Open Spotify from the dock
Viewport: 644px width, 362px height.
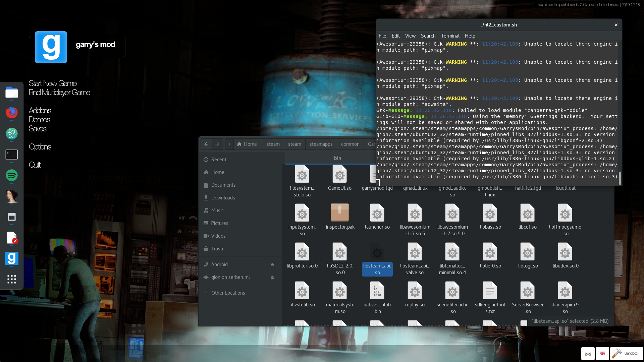coord(11,175)
